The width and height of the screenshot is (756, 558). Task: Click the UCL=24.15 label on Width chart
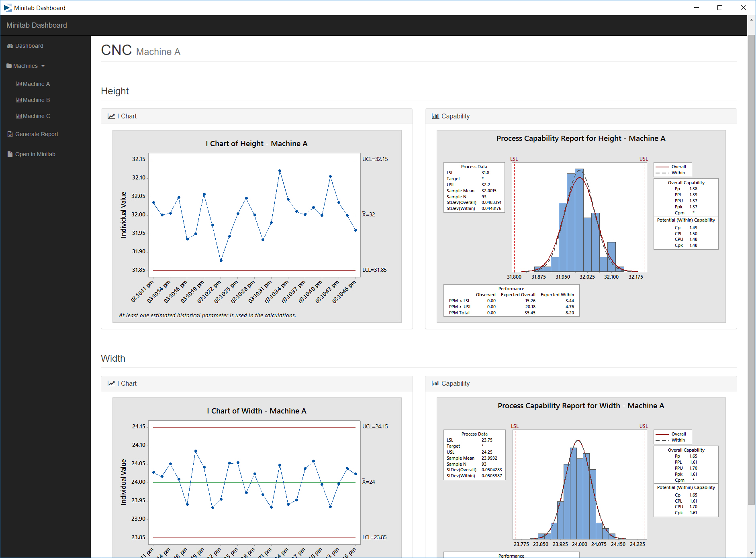[375, 426]
